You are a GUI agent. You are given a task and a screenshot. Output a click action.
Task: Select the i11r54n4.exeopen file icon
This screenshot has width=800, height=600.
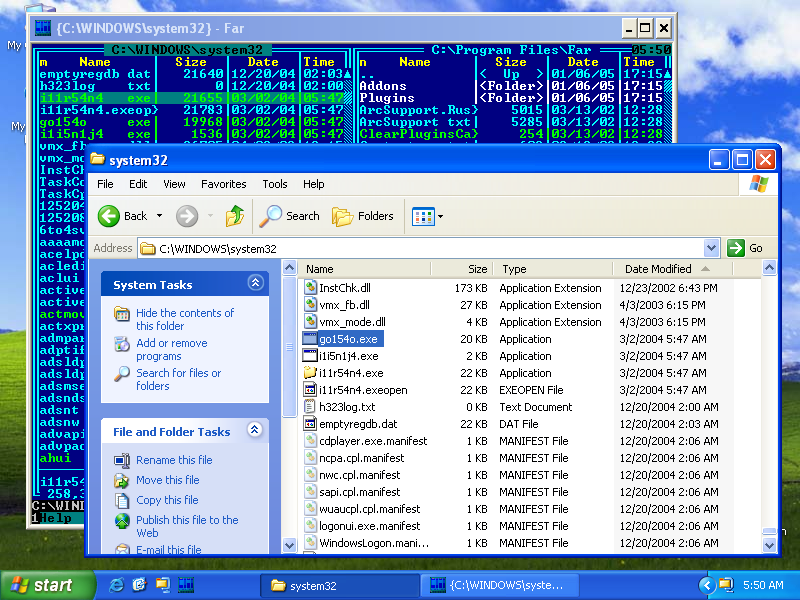tap(310, 390)
